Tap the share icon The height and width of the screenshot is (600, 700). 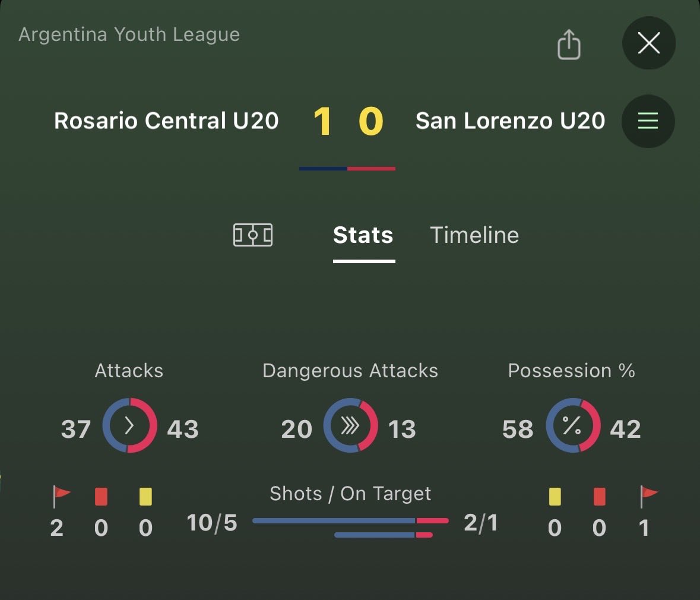(569, 45)
